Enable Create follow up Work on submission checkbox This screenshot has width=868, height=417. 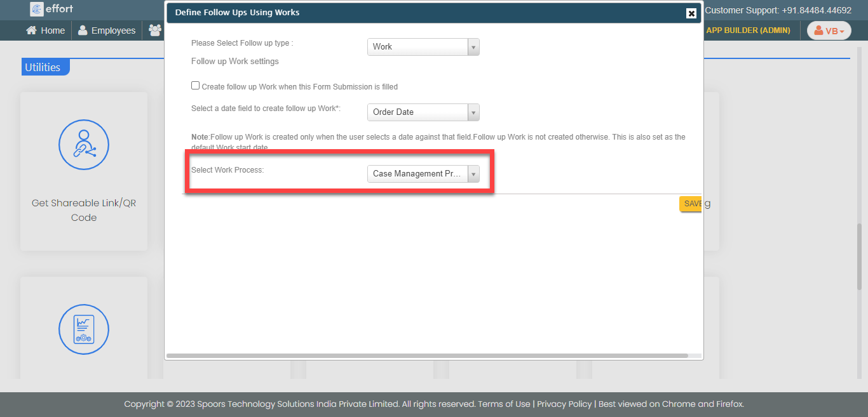196,86
